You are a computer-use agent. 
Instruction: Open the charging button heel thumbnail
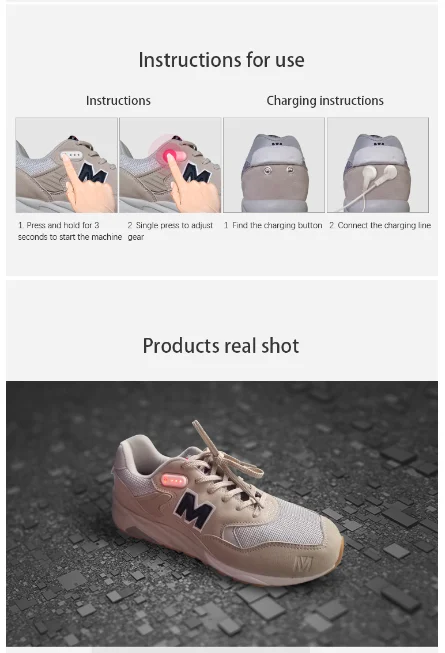[x=274, y=165]
